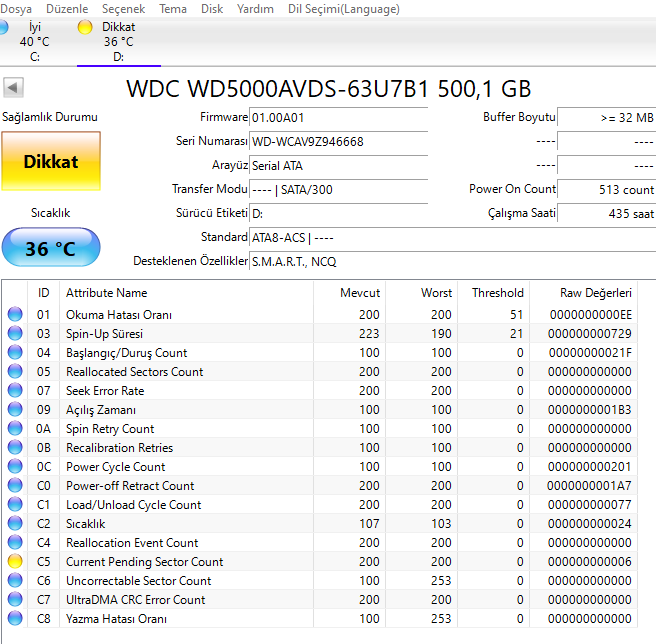The width and height of the screenshot is (656, 644).
Task: Select the Spin-Up Süresi attribute name
Action: click(104, 334)
